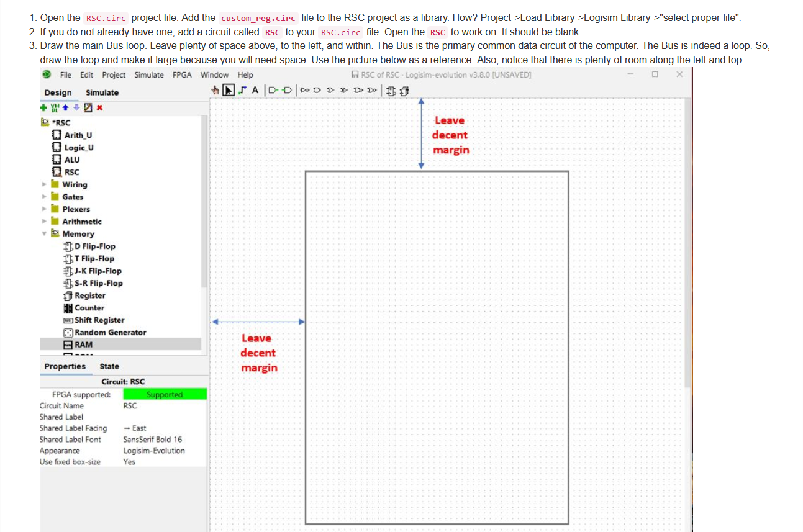This screenshot has height=532, width=803.
Task: Click the canvas vertical scrollbar
Action: click(687, 248)
